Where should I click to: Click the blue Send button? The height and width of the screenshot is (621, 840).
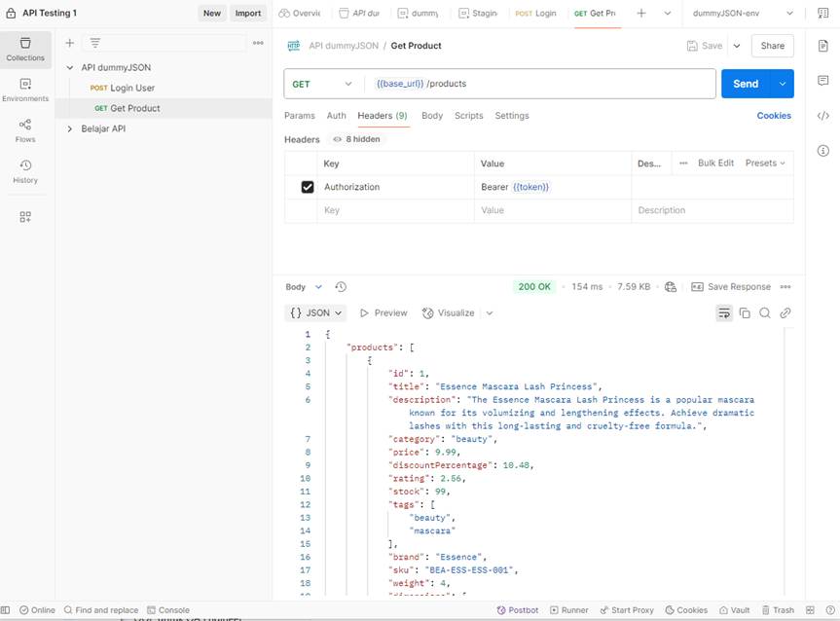click(x=745, y=84)
